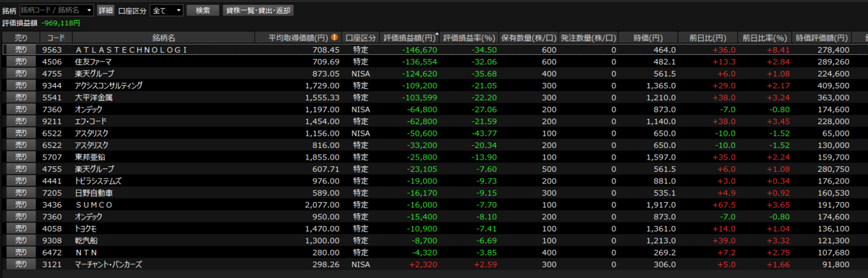Open the 口座区分 dropdown showing 全て

(167, 11)
